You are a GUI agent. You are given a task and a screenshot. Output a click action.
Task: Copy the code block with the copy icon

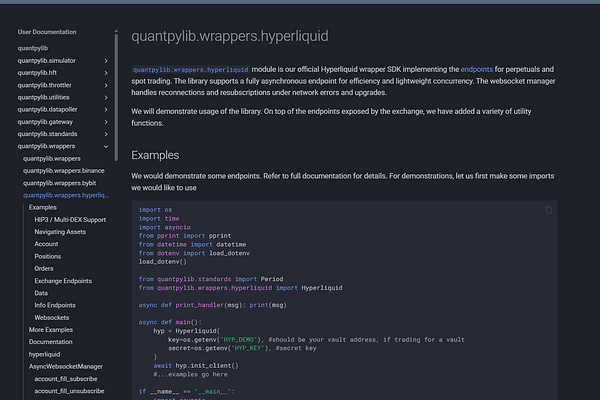[x=548, y=210]
